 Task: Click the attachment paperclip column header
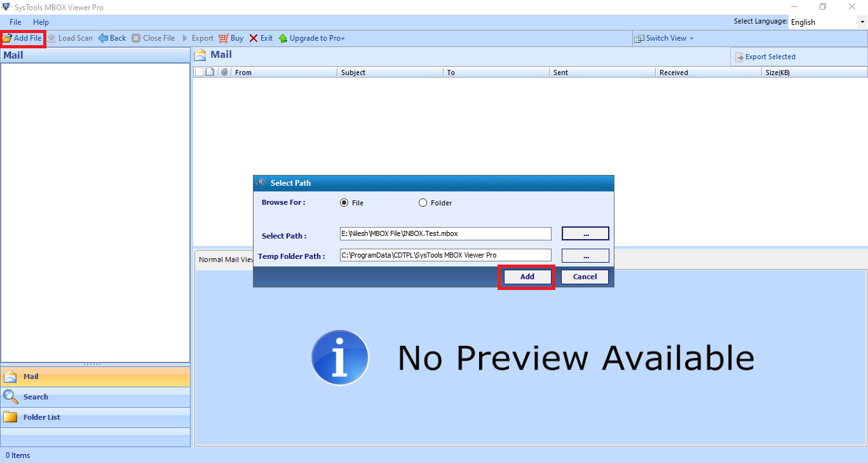224,72
